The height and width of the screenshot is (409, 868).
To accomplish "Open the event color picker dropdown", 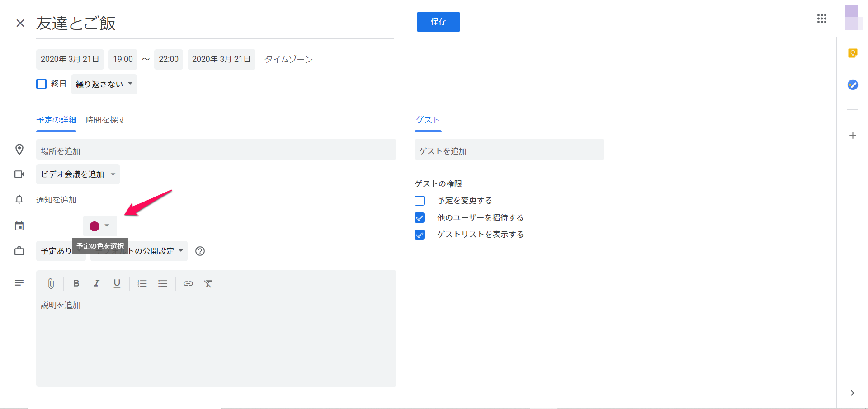I will click(x=100, y=226).
